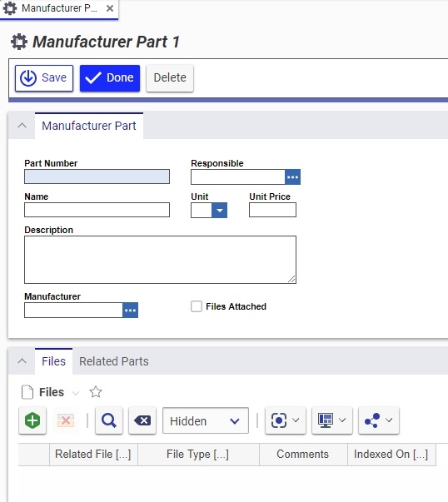
Task: Open the share actions icon menu
Action: pyautogui.click(x=379, y=420)
